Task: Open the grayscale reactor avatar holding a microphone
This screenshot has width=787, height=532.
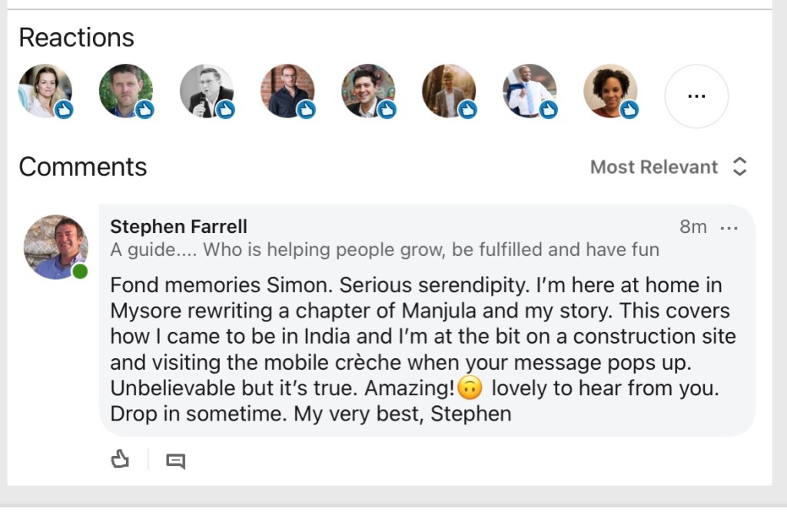Action: [206, 91]
